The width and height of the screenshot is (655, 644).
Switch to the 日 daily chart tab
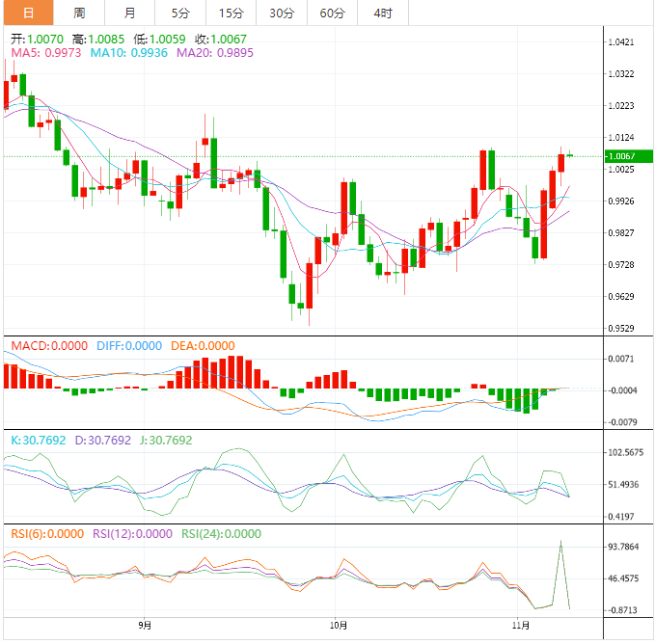coord(27,13)
